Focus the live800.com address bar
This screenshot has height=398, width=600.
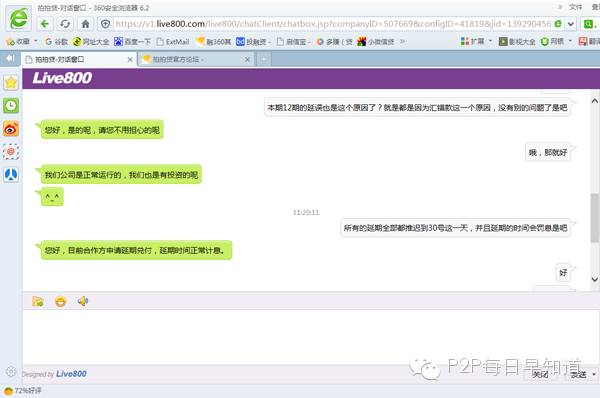click(x=333, y=24)
